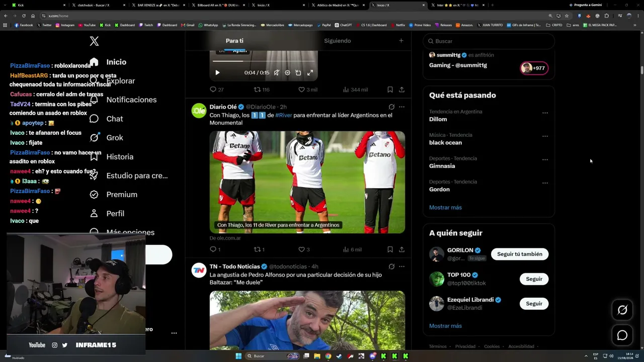
Task: Follow Ezequiel Librandi
Action: click(534, 304)
